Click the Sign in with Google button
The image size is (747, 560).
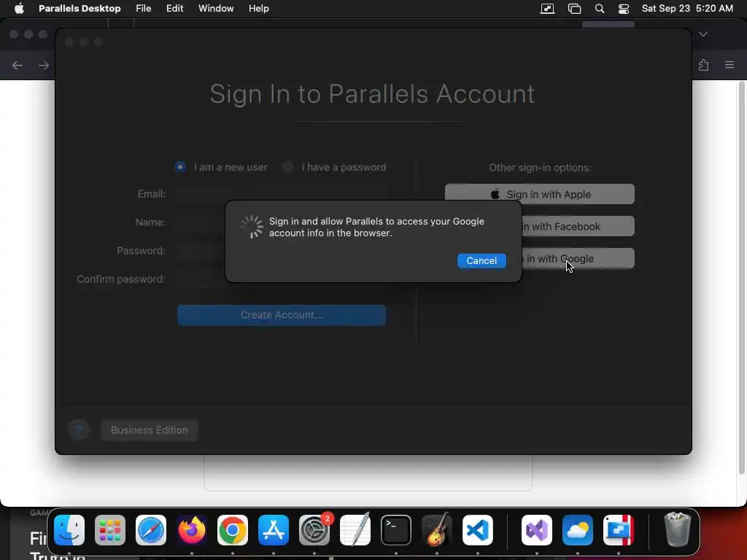click(578, 258)
